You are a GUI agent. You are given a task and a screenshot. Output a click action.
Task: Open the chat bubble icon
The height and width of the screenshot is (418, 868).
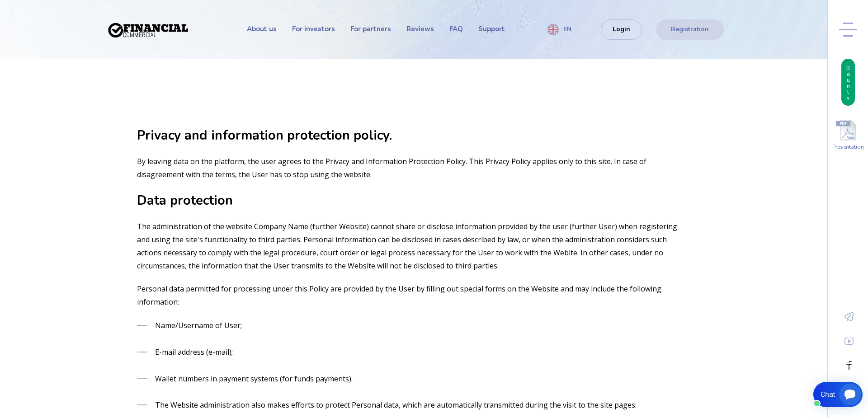coord(850,394)
